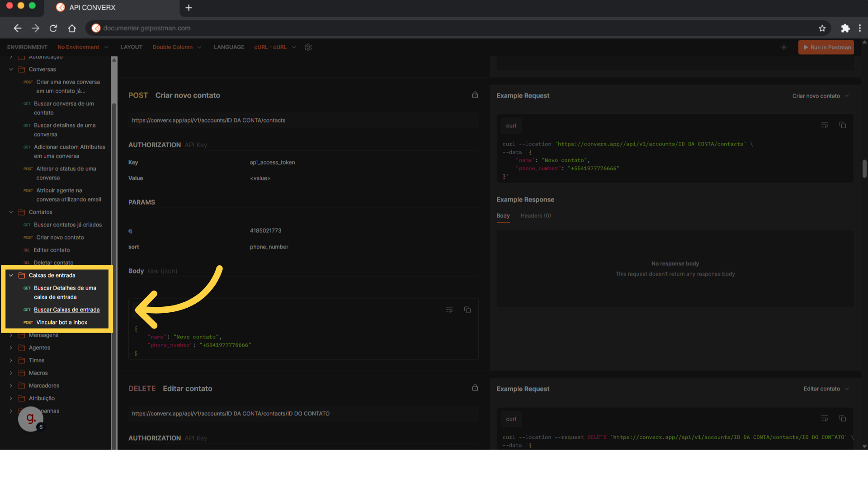
Task: Copy Criar novo contato curl example
Action: [x=843, y=125]
